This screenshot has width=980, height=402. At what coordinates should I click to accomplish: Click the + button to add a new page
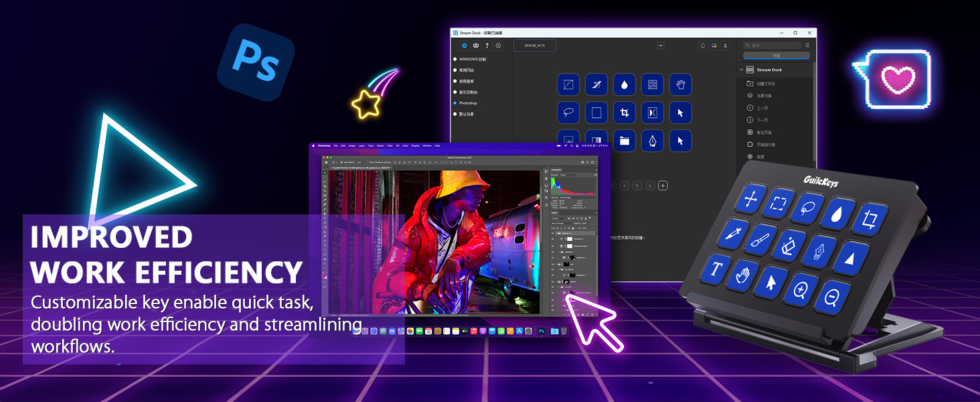663,186
